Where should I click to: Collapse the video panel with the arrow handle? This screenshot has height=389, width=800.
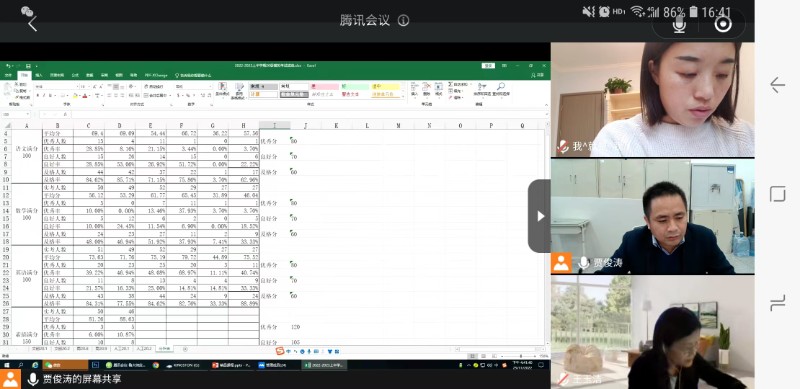click(x=540, y=216)
